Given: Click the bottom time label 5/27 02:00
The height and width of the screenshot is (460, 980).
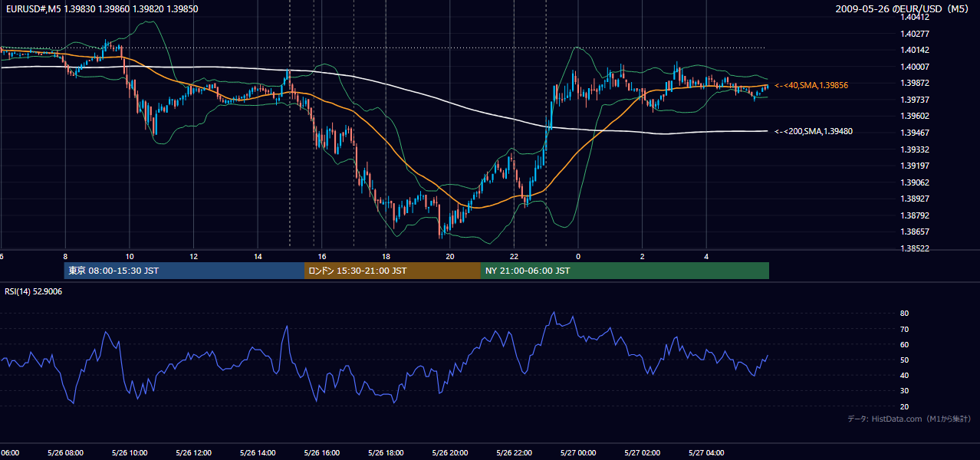Looking at the screenshot, I should 642,453.
